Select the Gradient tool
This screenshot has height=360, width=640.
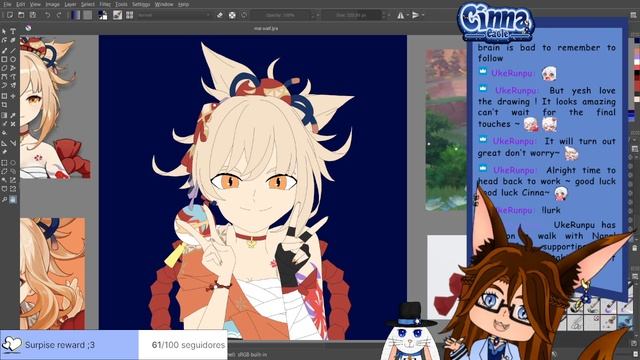pos(4,116)
